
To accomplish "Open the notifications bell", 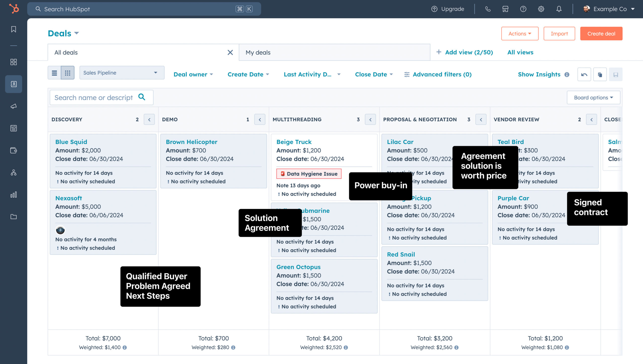I will (559, 9).
